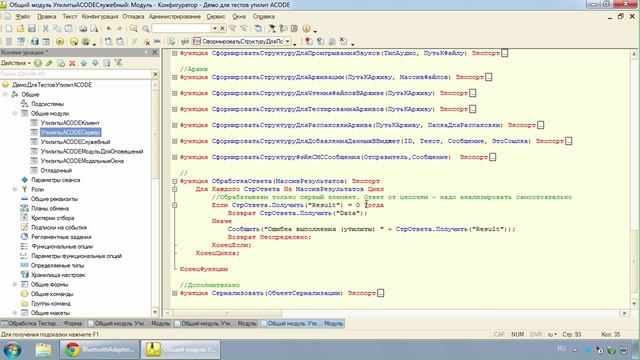Expand function СформироватьСтруктуруФэйкСМССообщения

click(x=175, y=157)
